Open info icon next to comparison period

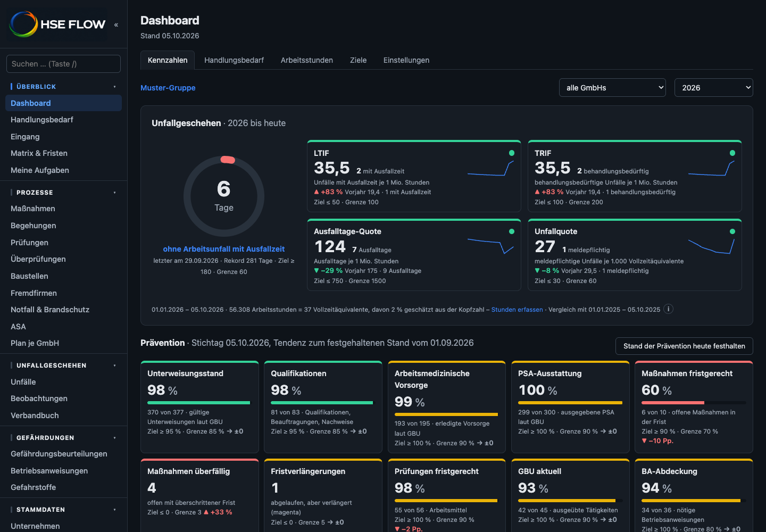pyautogui.click(x=669, y=309)
